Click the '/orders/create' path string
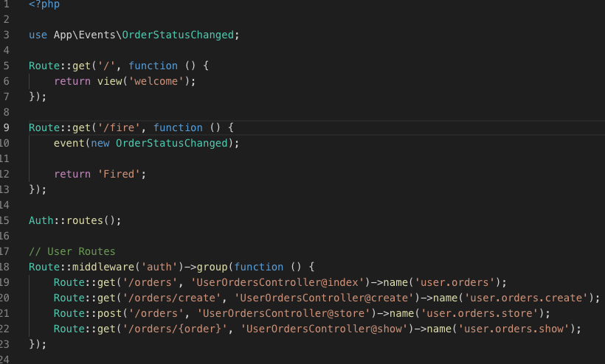 (172, 298)
